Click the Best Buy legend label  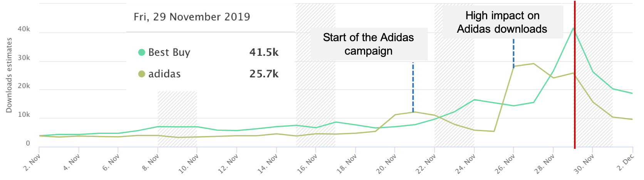pos(169,52)
